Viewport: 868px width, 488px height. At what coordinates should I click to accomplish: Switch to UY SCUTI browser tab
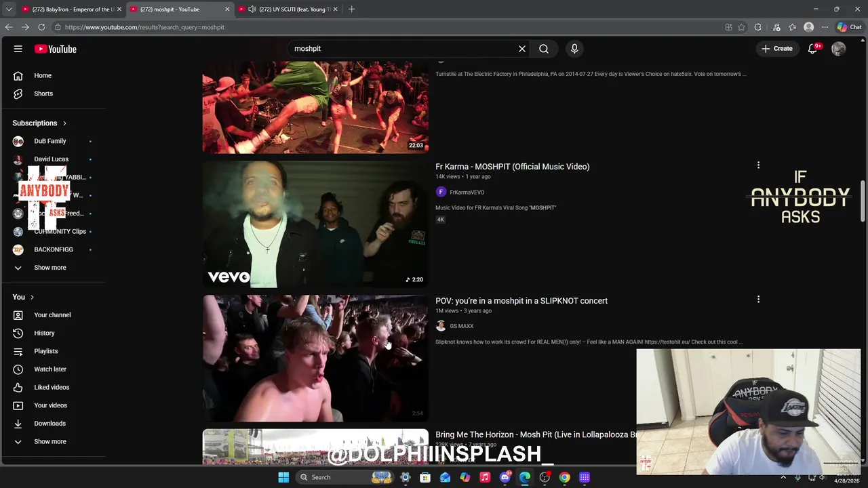point(294,9)
